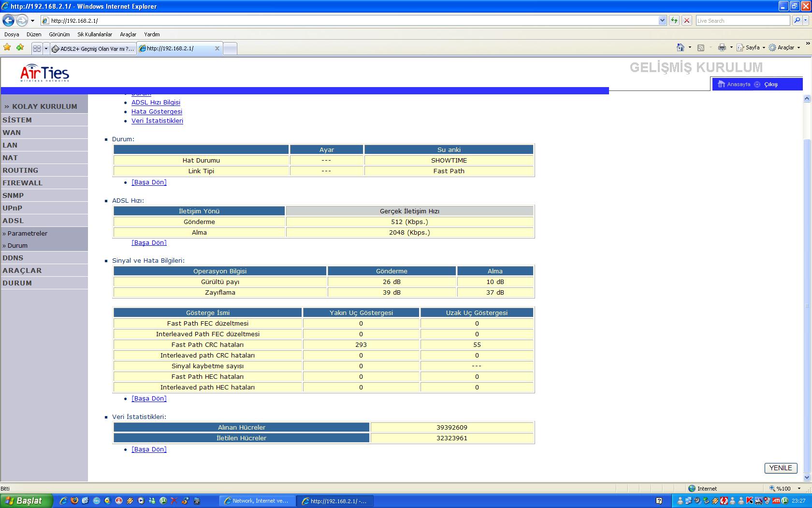Screen dimensions: 812x508
Task: Click the red X quick launch icon
Action: (x=174, y=501)
